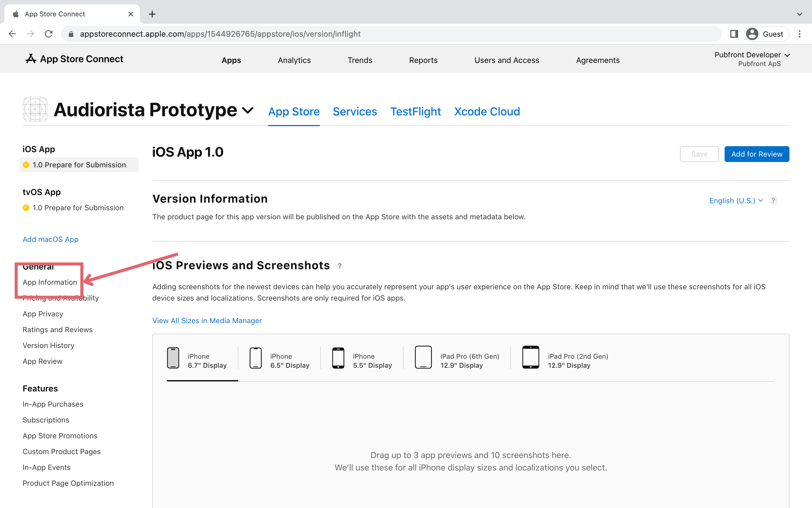Open Version History in the sidebar

[48, 345]
